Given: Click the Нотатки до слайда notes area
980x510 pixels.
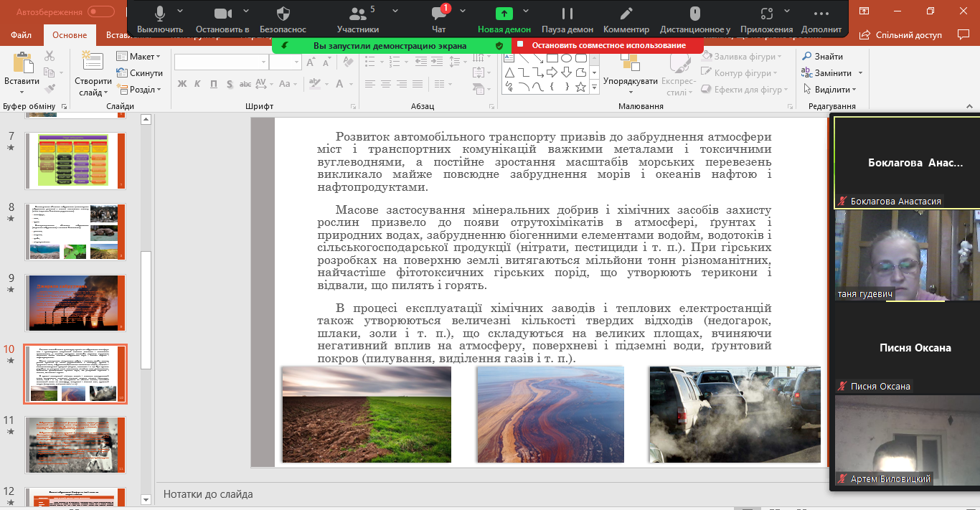Looking at the screenshot, I should tap(208, 494).
